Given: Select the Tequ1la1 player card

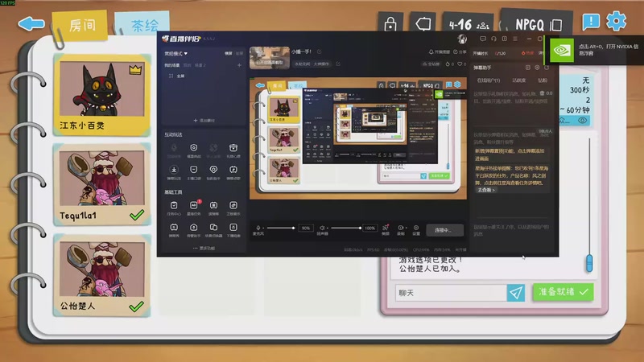Looking at the screenshot, I should (102, 184).
